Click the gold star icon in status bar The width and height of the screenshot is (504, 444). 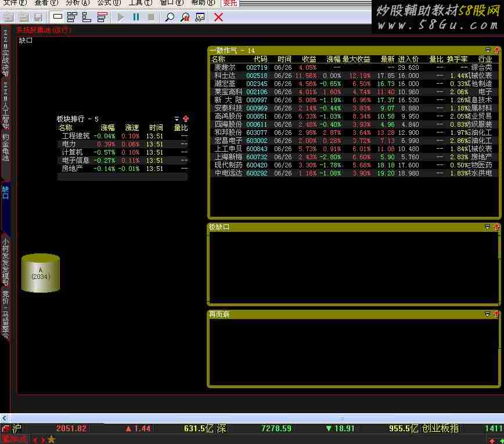pyautogui.click(x=52, y=439)
